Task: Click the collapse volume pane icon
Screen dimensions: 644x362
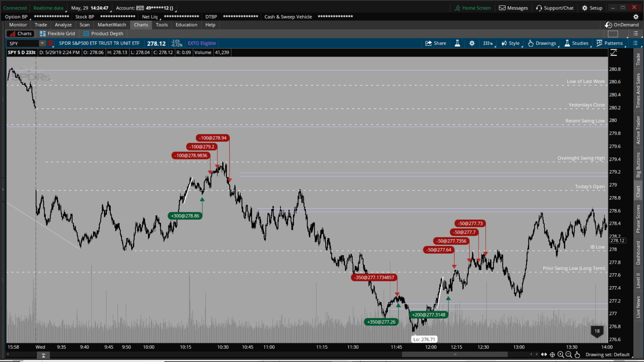Action: [43, 355]
